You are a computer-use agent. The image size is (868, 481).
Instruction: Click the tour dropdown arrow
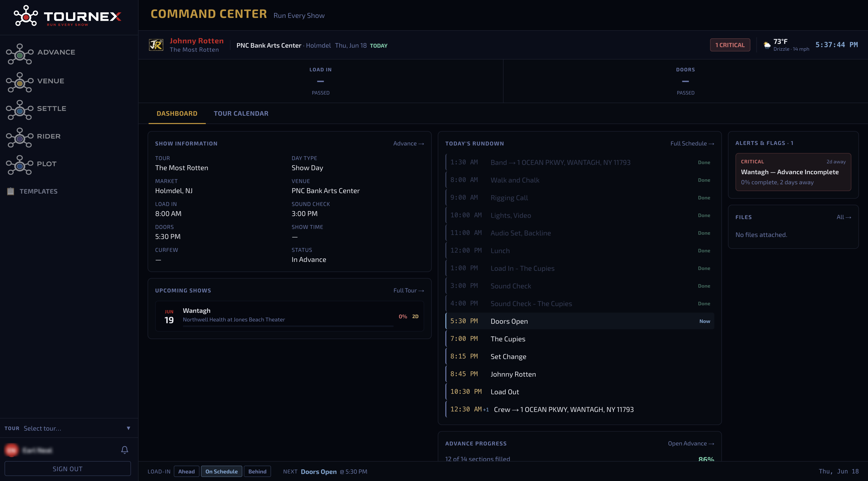coord(128,428)
